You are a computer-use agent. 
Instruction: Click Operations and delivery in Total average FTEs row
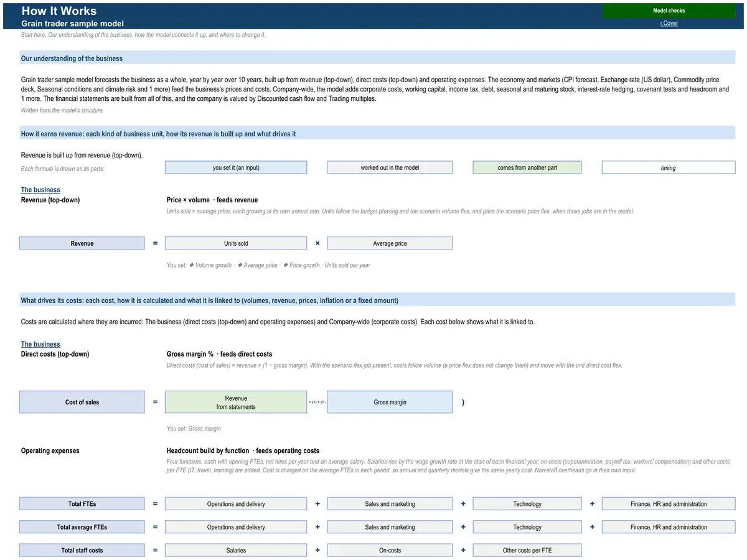coord(236,527)
